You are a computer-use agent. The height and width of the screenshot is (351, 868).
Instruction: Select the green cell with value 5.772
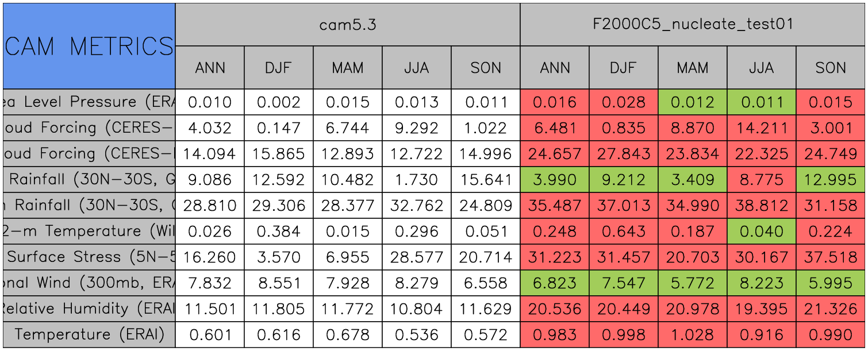[x=692, y=283]
